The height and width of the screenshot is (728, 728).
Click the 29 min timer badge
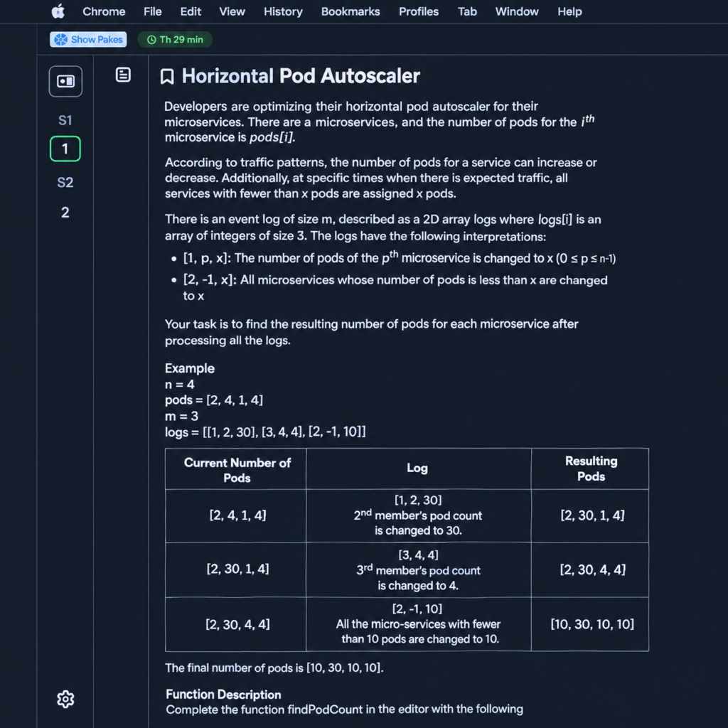coord(175,40)
